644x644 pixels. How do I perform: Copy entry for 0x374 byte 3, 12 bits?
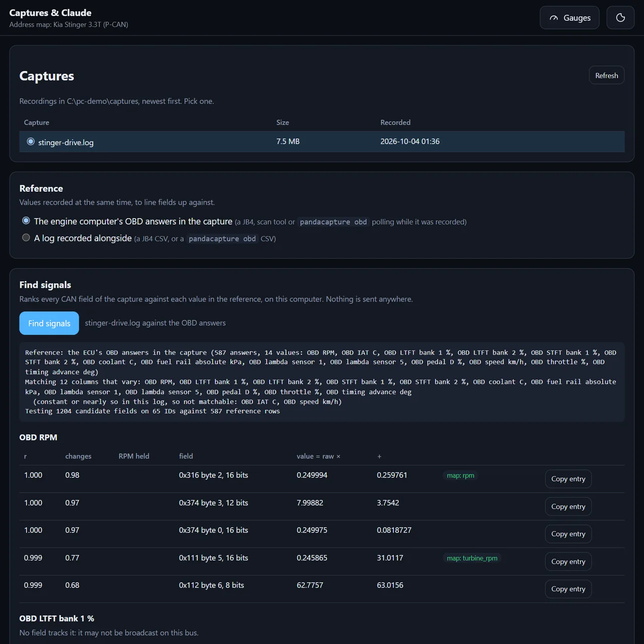coord(568,507)
